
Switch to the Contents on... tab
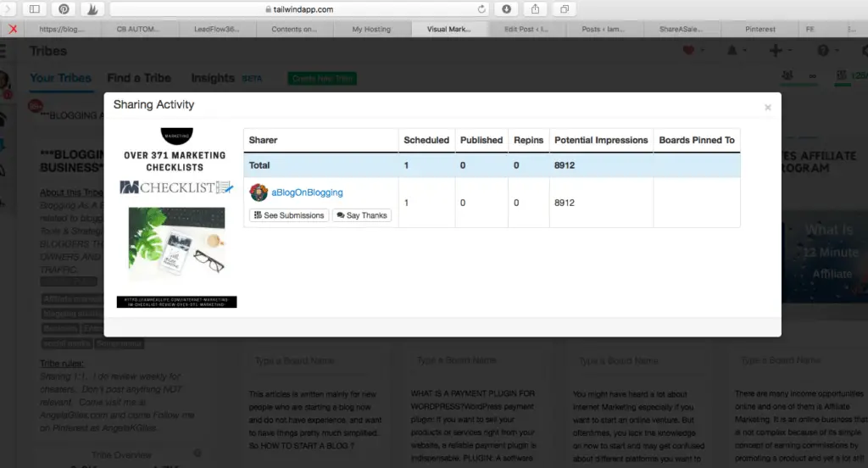[x=294, y=29]
